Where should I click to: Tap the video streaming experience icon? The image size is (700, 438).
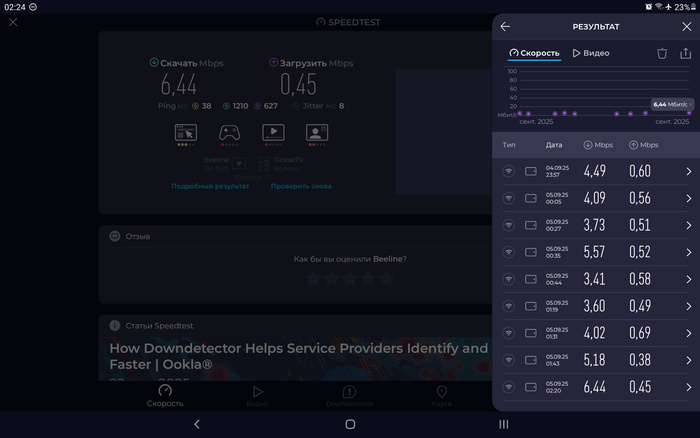pos(274,132)
